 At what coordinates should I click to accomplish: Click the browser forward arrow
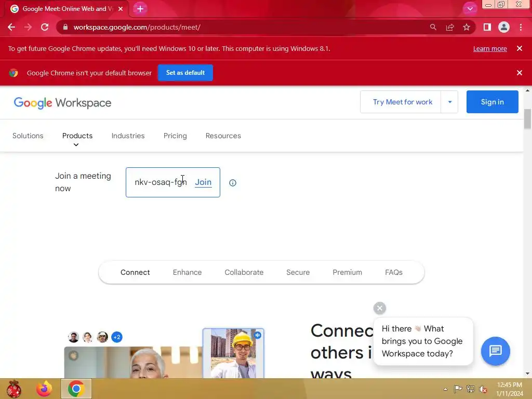click(28, 27)
